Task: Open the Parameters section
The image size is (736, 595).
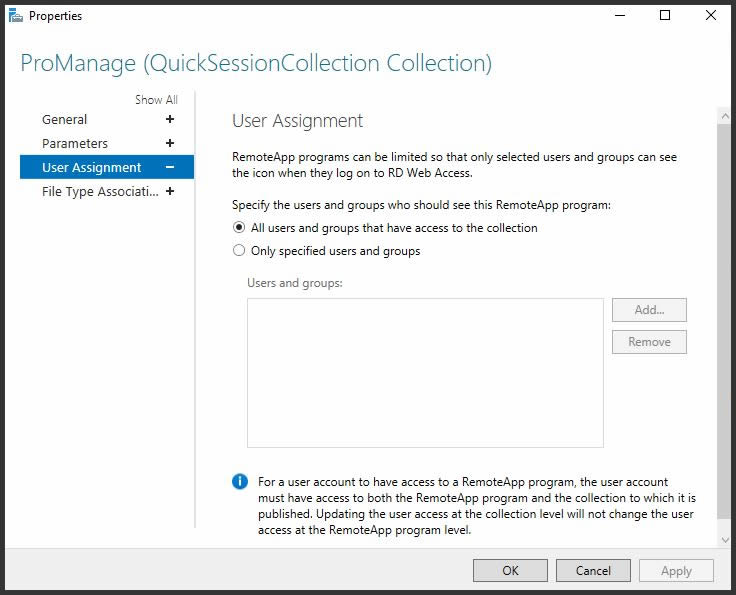Action: pyautogui.click(x=75, y=144)
